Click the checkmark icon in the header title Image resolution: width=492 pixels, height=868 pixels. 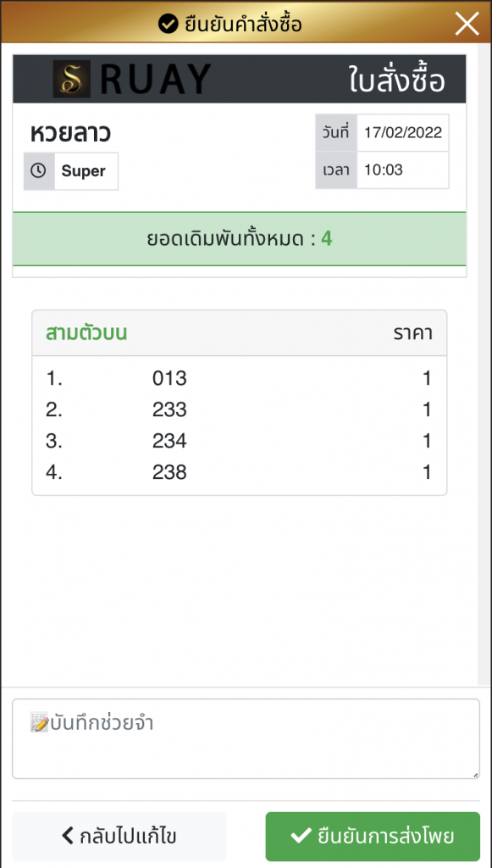click(x=168, y=24)
